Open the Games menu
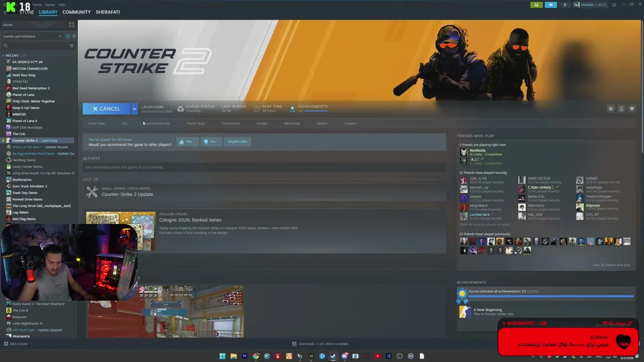Viewport: 644px width, 362px height. pos(50,5)
